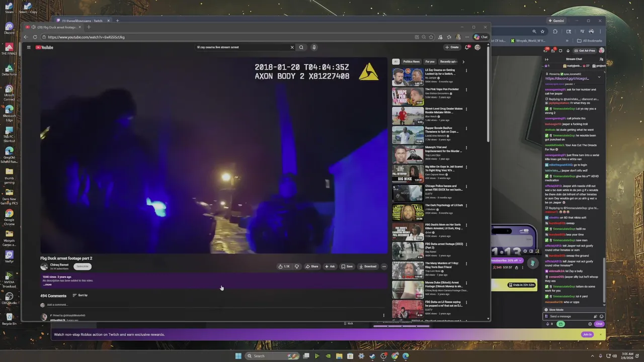
Task: Open the YouTube account avatar menu
Action: pyautogui.click(x=477, y=47)
